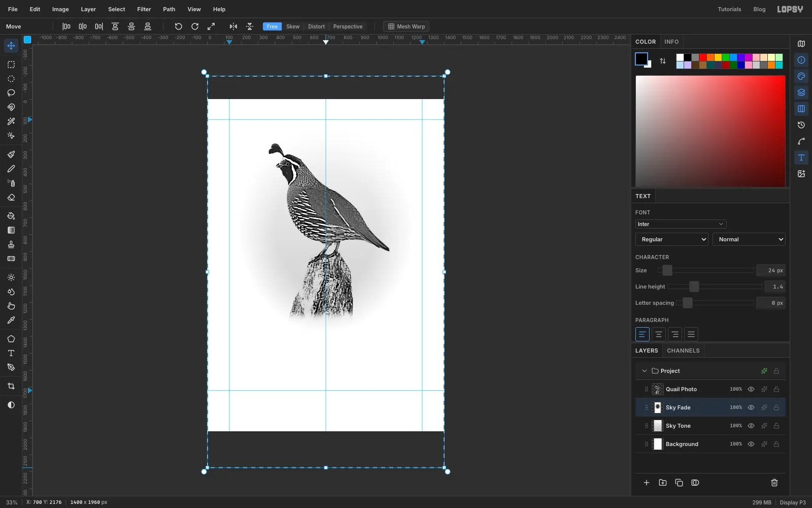This screenshot has width=812, height=508.
Task: Open the Inter font dropdown
Action: pos(681,224)
